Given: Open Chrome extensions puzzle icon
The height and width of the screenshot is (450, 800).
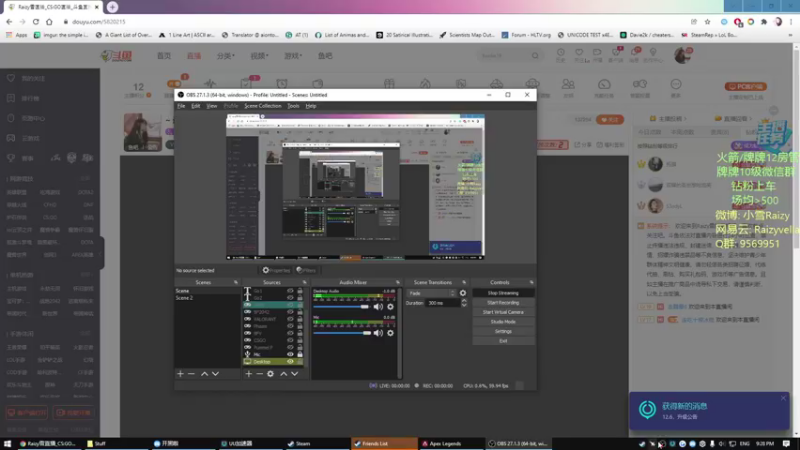Looking at the screenshot, I should [x=764, y=22].
